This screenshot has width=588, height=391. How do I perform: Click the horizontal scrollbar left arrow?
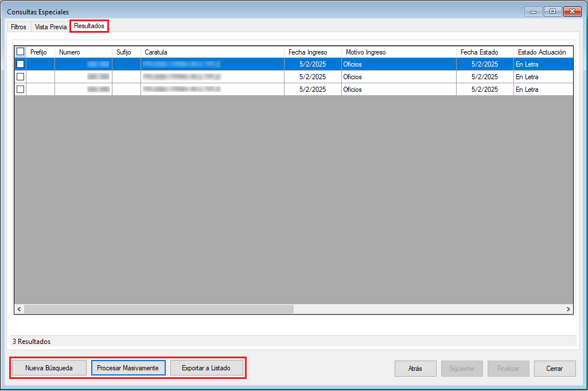[19, 309]
